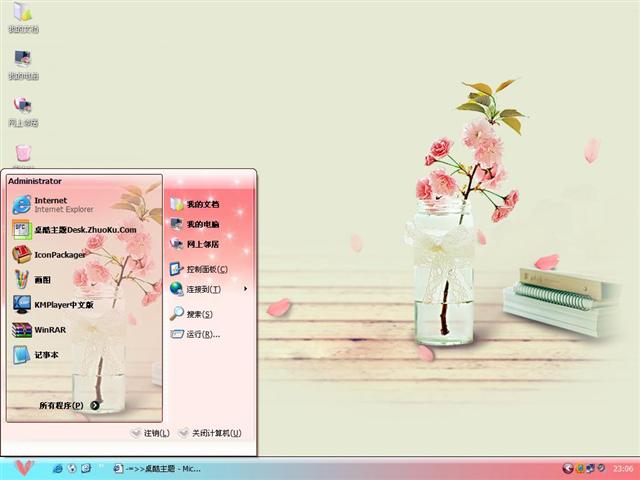Open 搜索(S) search
This screenshot has width=640, height=480.
[191, 314]
